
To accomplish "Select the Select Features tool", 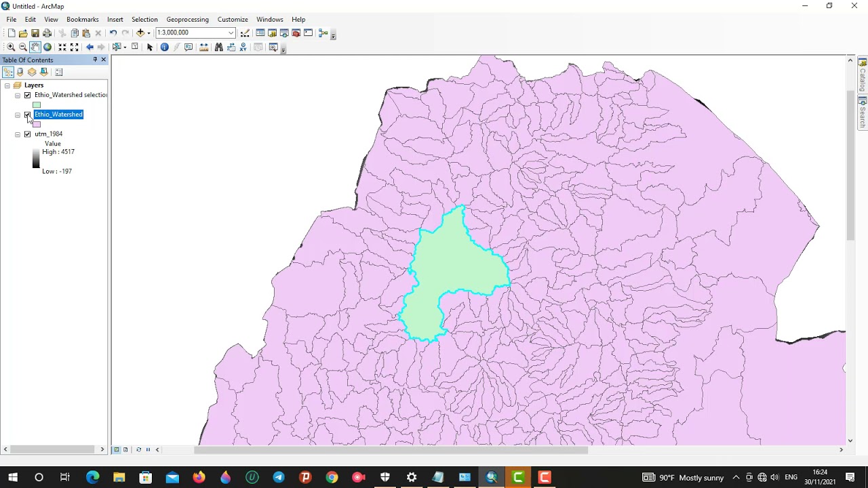I will 117,47.
